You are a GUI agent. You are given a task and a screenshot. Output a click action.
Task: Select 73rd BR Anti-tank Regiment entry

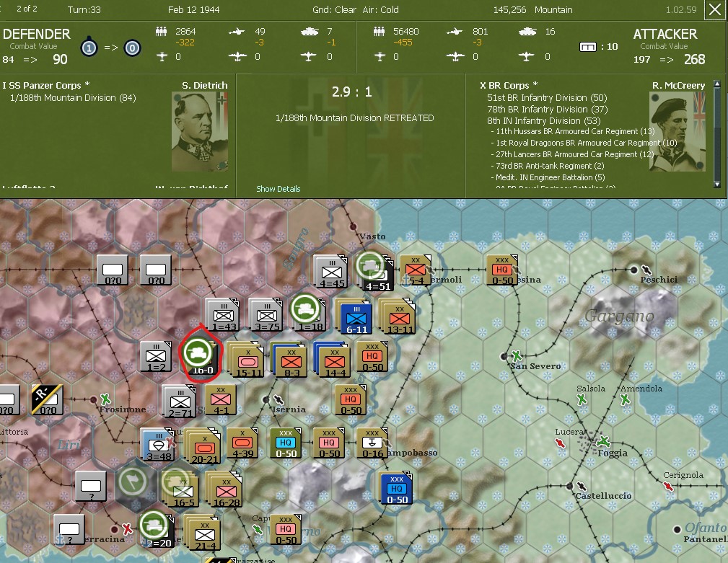(548, 166)
